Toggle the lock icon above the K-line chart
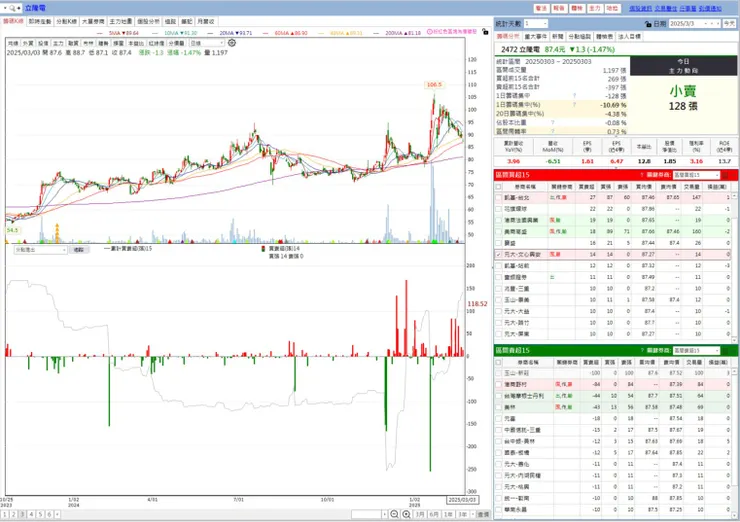Image resolution: width=740 pixels, height=522 pixels. coord(485,32)
